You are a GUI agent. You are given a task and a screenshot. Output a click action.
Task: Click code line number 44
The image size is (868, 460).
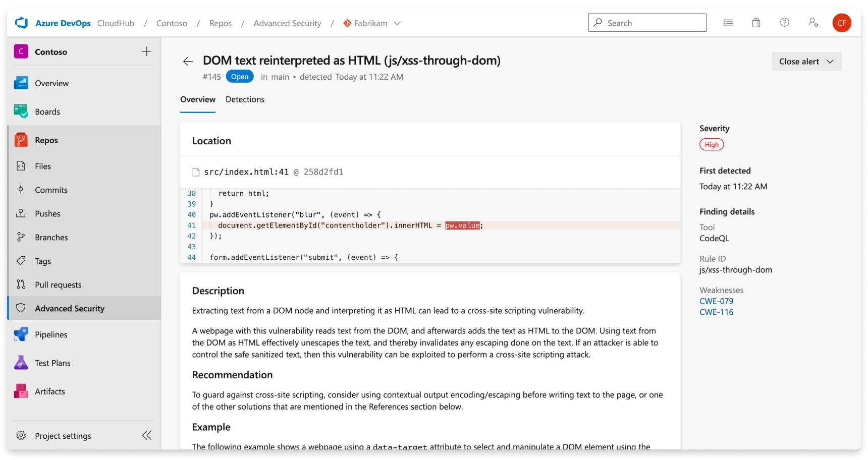(191, 257)
